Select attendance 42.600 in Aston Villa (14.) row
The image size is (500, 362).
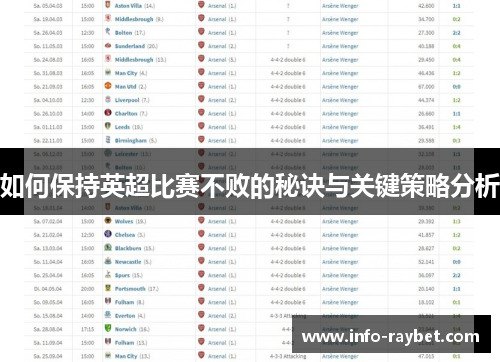(x=426, y=6)
